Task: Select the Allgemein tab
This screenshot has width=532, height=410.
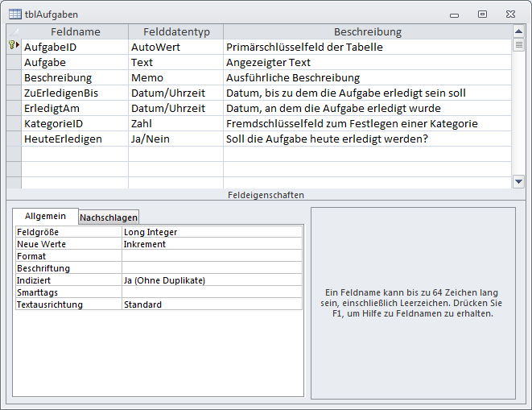Action: (x=45, y=217)
